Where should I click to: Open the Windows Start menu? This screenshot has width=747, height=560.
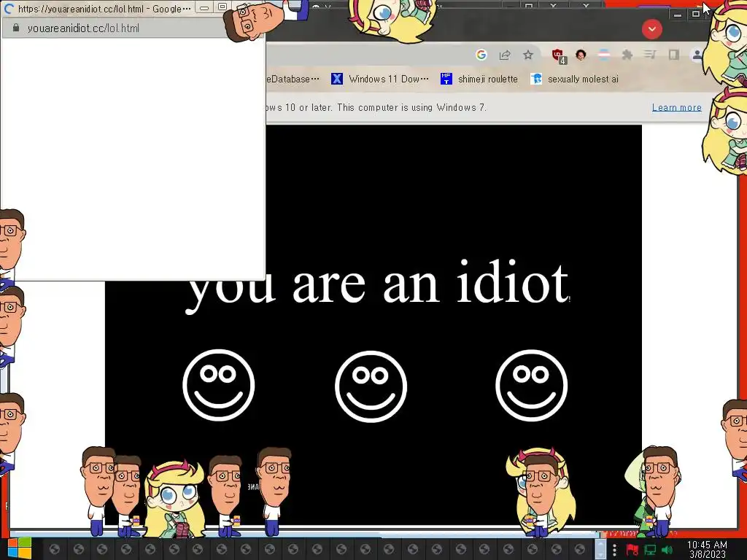tap(19, 548)
